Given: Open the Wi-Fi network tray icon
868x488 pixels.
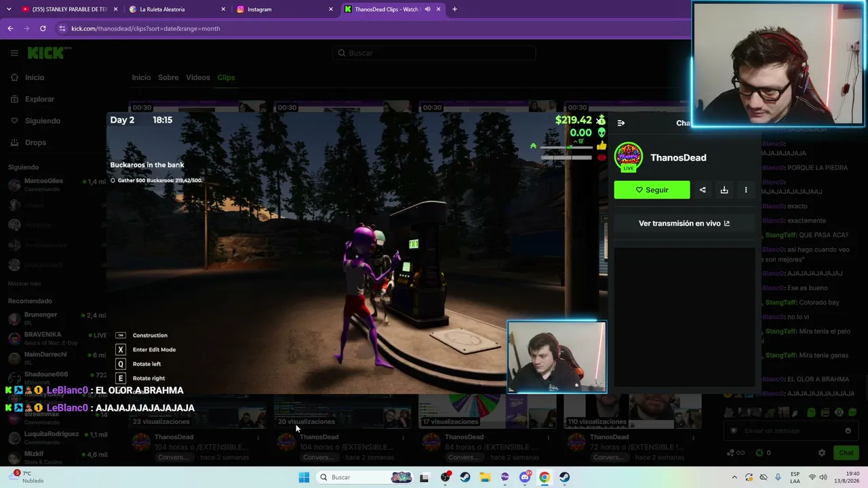Looking at the screenshot, I should 812,477.
